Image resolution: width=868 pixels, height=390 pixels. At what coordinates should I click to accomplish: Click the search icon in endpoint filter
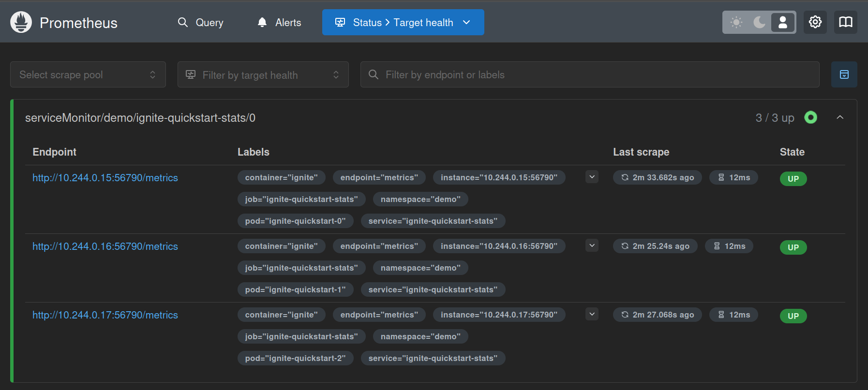pyautogui.click(x=374, y=74)
